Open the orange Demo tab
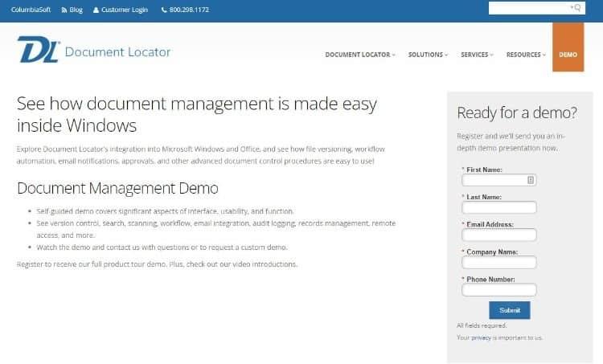Viewport: 603px width, 364px height. pos(568,47)
